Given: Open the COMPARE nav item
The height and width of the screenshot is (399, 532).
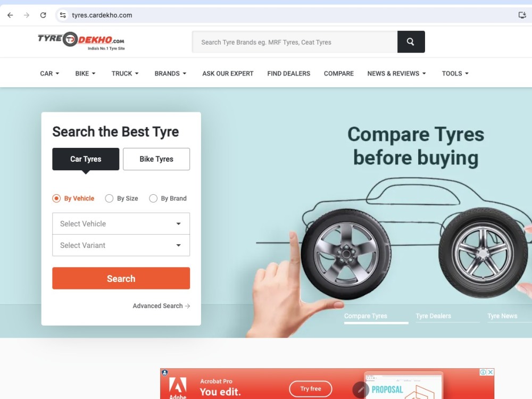Looking at the screenshot, I should (338, 73).
